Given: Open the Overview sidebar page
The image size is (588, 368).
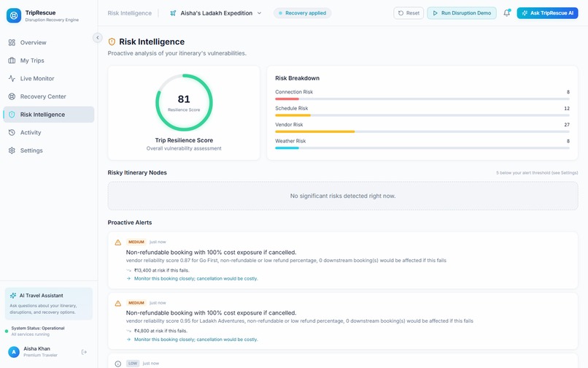Looking at the screenshot, I should coord(48,42).
